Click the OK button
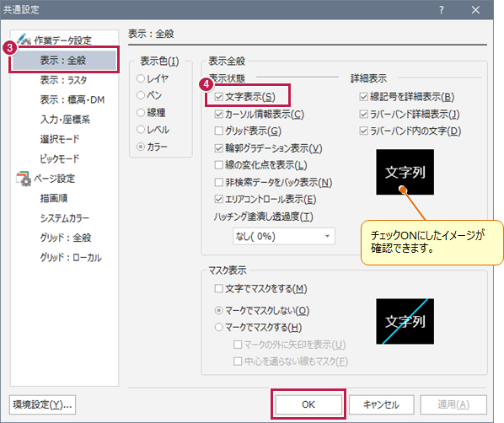 coord(308,404)
